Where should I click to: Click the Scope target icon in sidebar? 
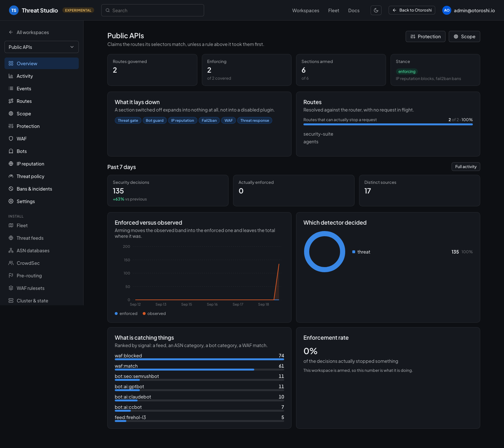pos(11,113)
